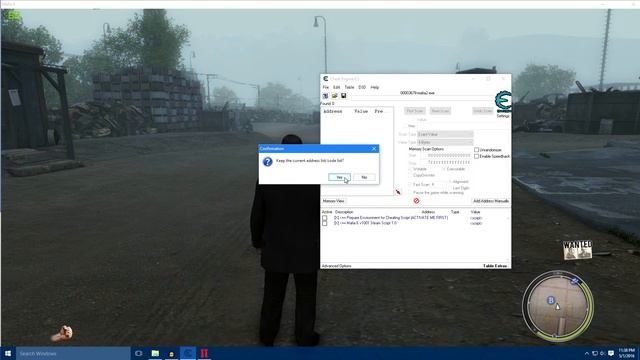Image resolution: width=640 pixels, height=360 pixels.
Task: Click the red arrow add-to-list icon
Action: coord(398,192)
